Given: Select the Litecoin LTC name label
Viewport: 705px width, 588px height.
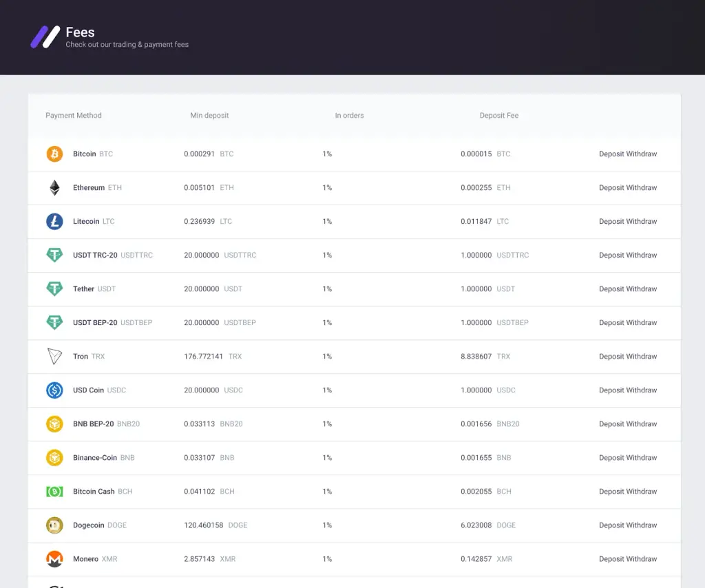Looking at the screenshot, I should pyautogui.click(x=94, y=221).
